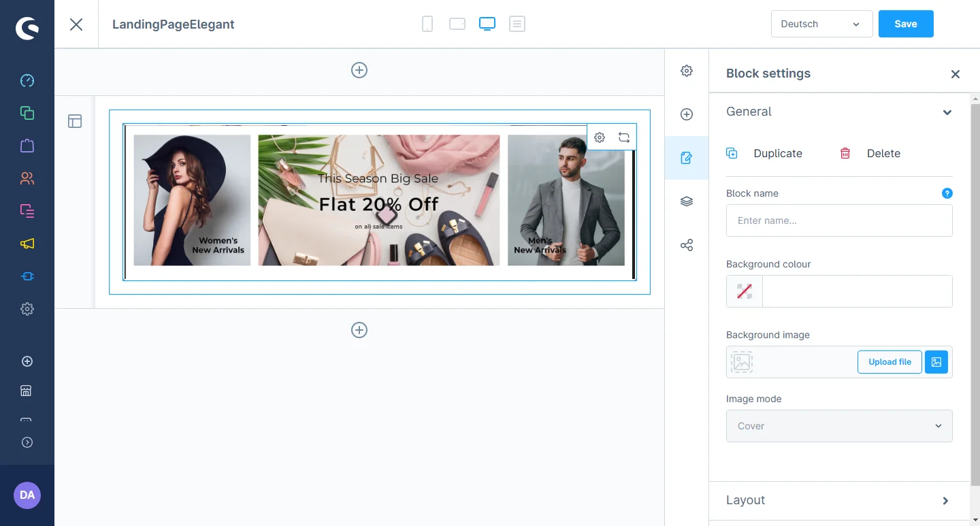Click the Save button

click(906, 24)
